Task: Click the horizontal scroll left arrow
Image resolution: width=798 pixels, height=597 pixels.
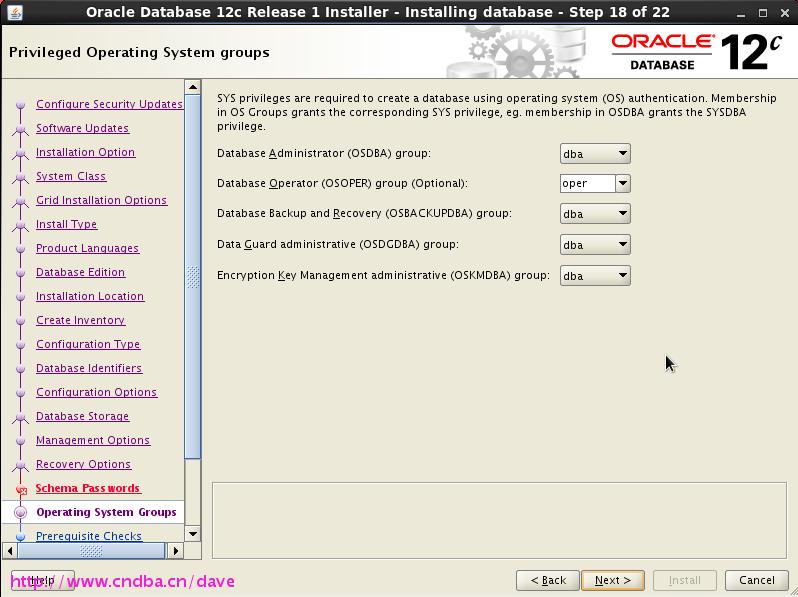Action: pyautogui.click(x=10, y=551)
